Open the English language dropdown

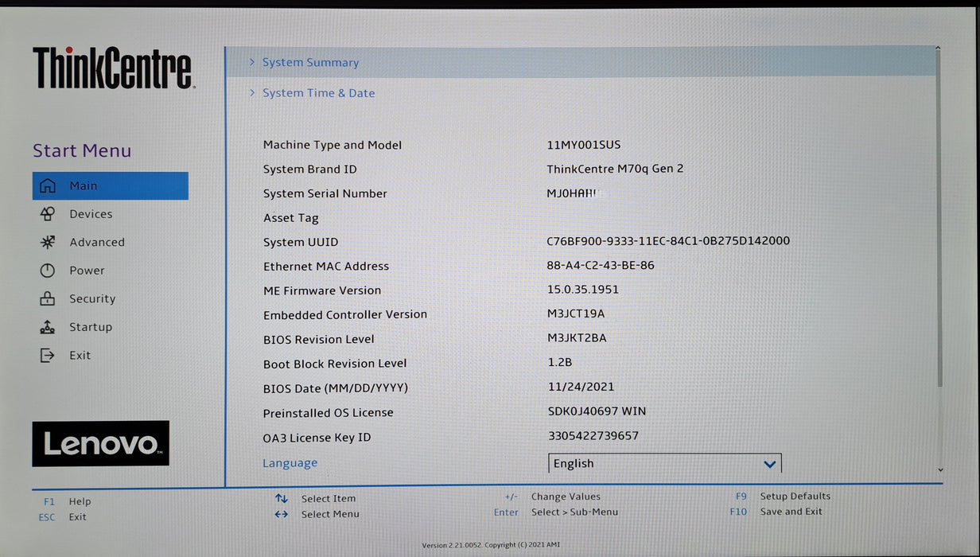pyautogui.click(x=665, y=463)
